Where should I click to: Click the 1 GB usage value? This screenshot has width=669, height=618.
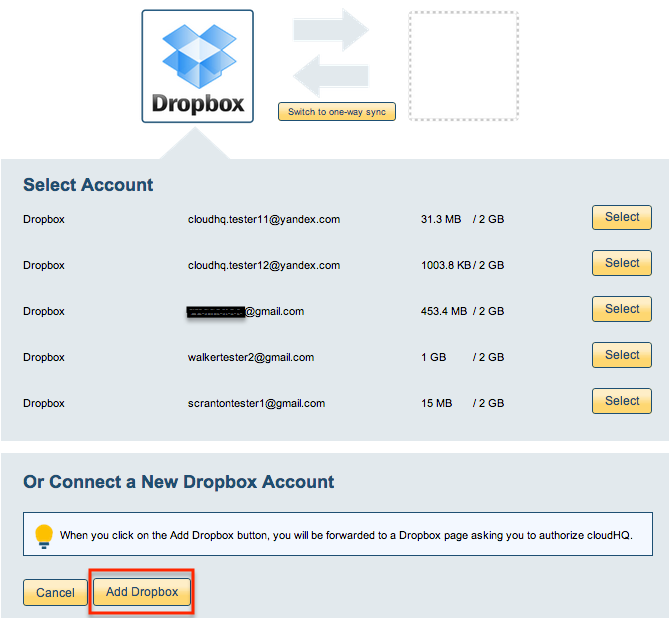433,357
